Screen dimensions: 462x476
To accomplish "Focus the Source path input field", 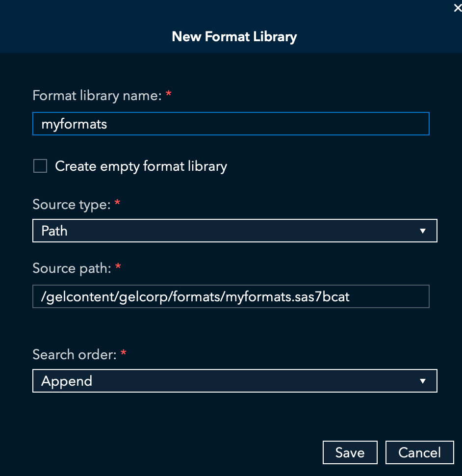I will click(231, 296).
